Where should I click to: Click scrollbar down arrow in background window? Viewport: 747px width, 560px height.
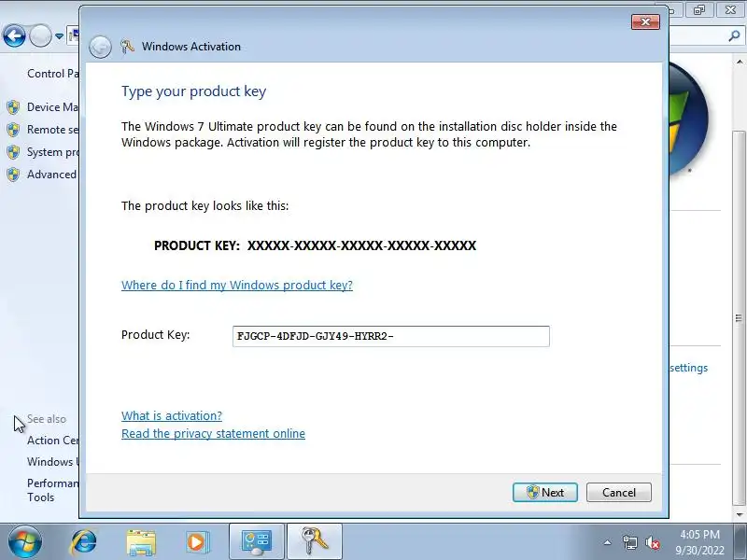point(740,514)
